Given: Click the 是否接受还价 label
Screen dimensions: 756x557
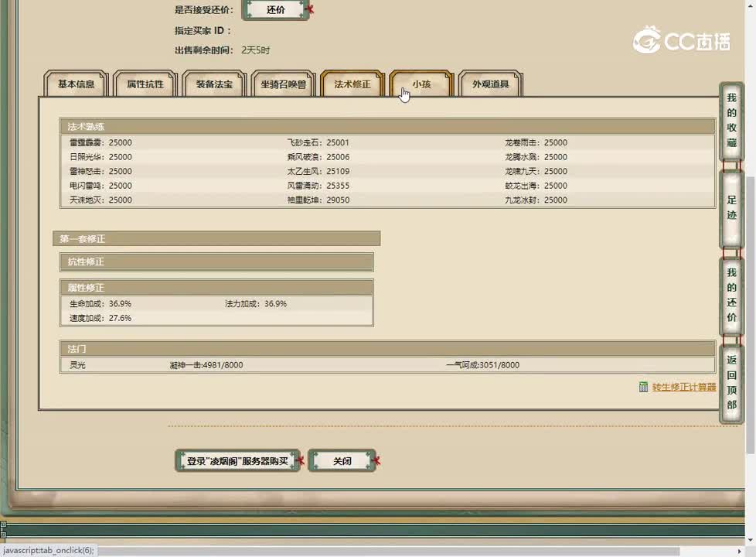Looking at the screenshot, I should [x=204, y=9].
